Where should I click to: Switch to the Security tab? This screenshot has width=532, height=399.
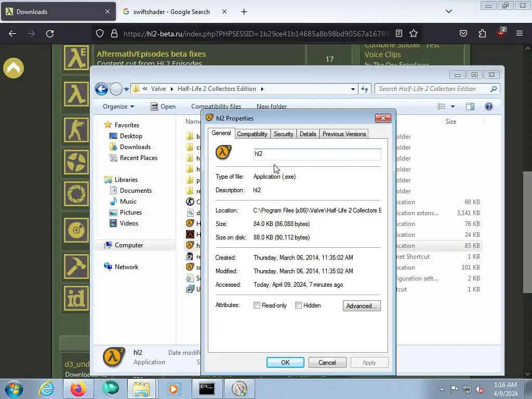pos(283,134)
